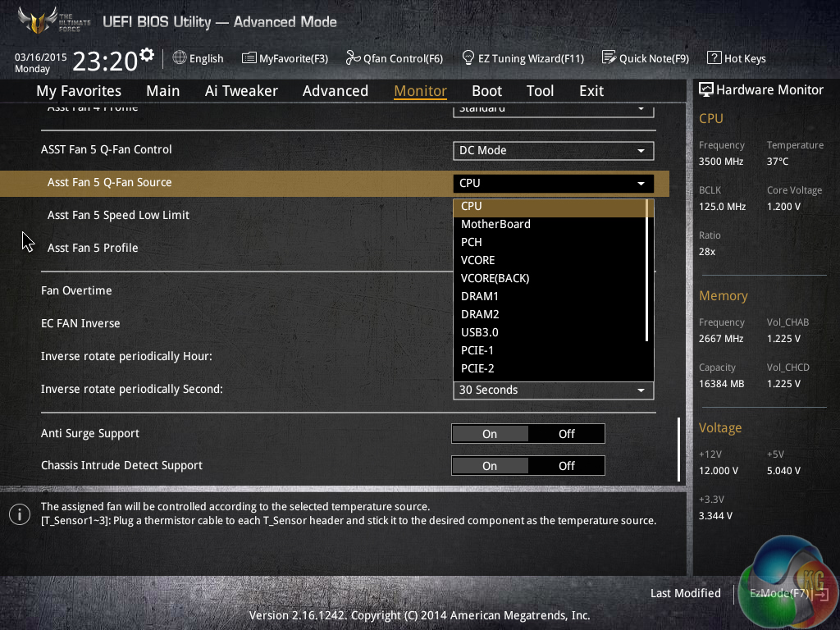Click the main settings page scrollbar
Image resolution: width=840 pixels, height=630 pixels.
[x=678, y=449]
